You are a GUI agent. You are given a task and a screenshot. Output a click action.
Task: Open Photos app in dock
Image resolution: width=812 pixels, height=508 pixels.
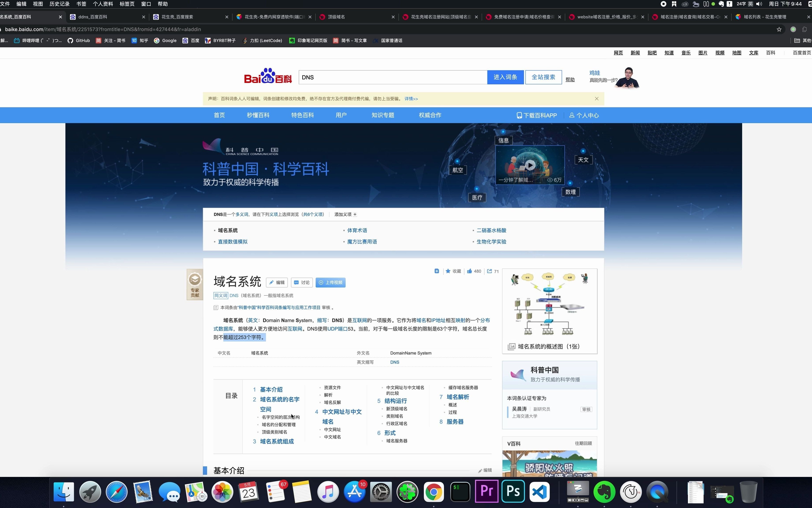[x=222, y=492]
